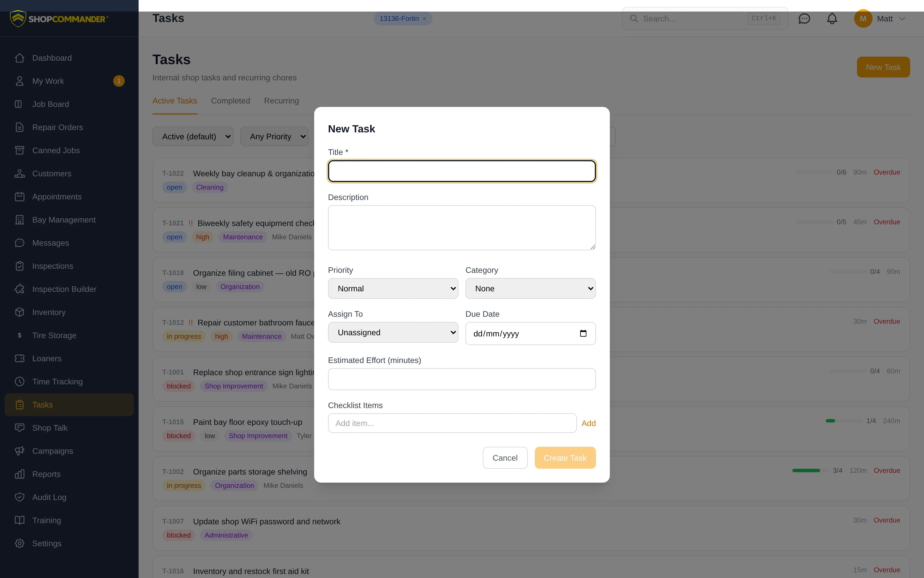
Task: Click the Administrative tag on T-1007
Action: click(x=226, y=535)
